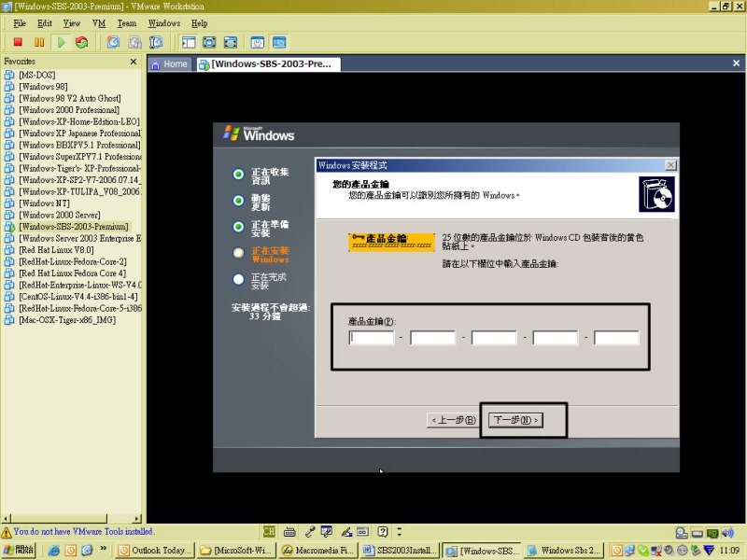The image size is (747, 560).
Task: Open the Edit menu
Action: click(x=44, y=22)
